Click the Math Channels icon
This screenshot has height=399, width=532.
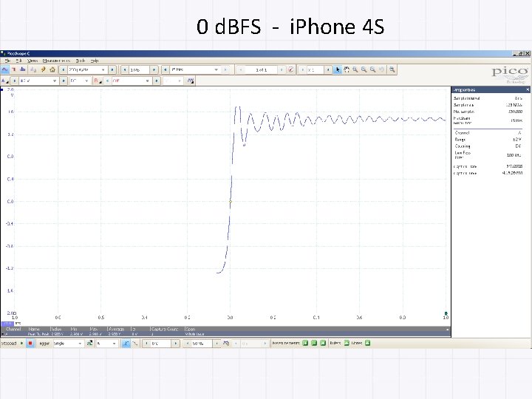[191, 81]
